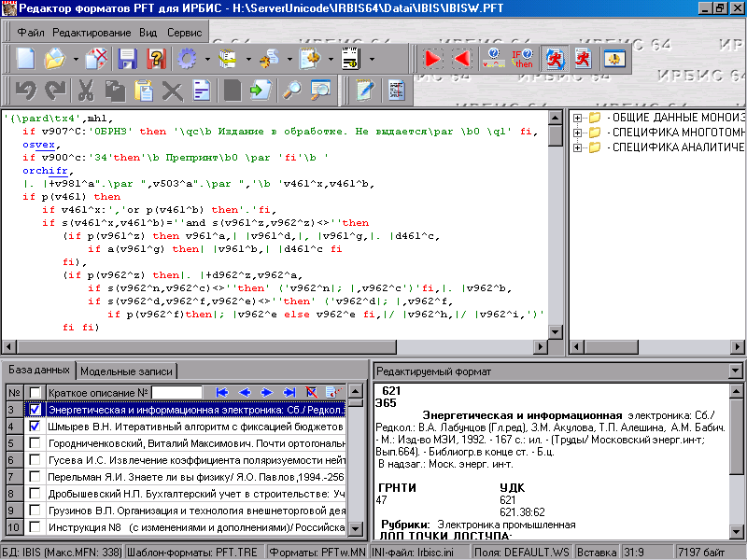The image size is (747, 560).
Task: Open the Редактирование menu
Action: pos(92,32)
